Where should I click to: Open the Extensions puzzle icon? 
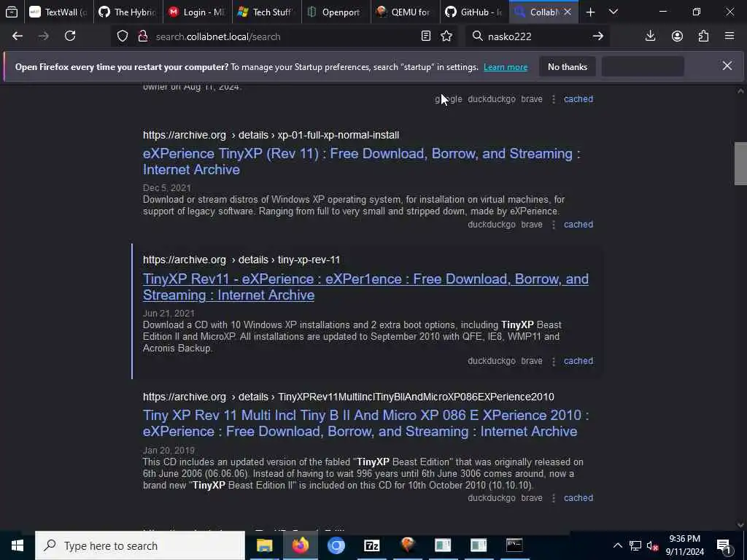pyautogui.click(x=703, y=36)
